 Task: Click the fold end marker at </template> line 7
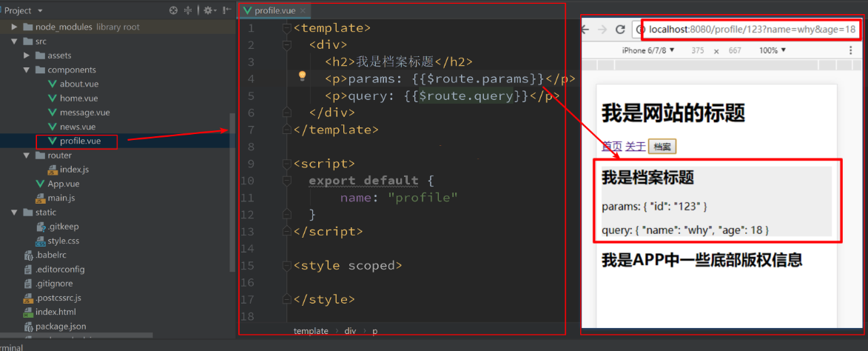click(x=287, y=130)
